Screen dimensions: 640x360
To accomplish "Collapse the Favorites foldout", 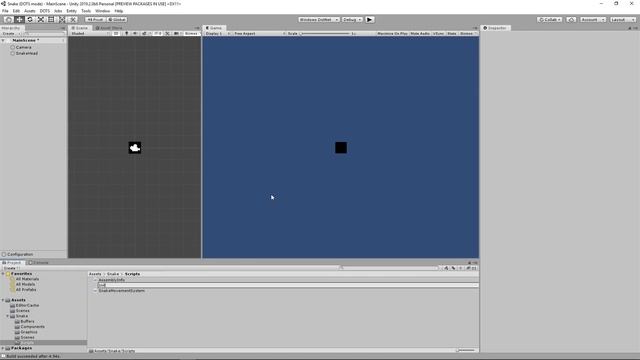I will [x=3, y=274].
